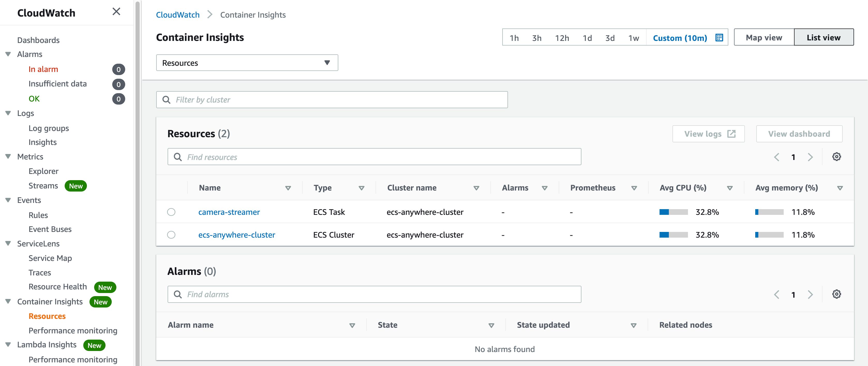Click the View dashboard button
The height and width of the screenshot is (366, 868).
(799, 134)
